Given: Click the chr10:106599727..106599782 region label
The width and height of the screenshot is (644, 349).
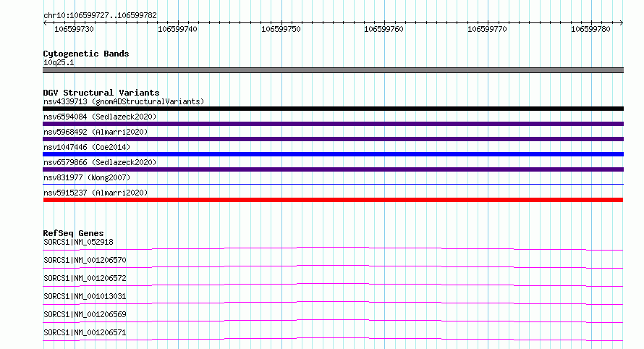Looking at the screenshot, I should (x=100, y=16).
